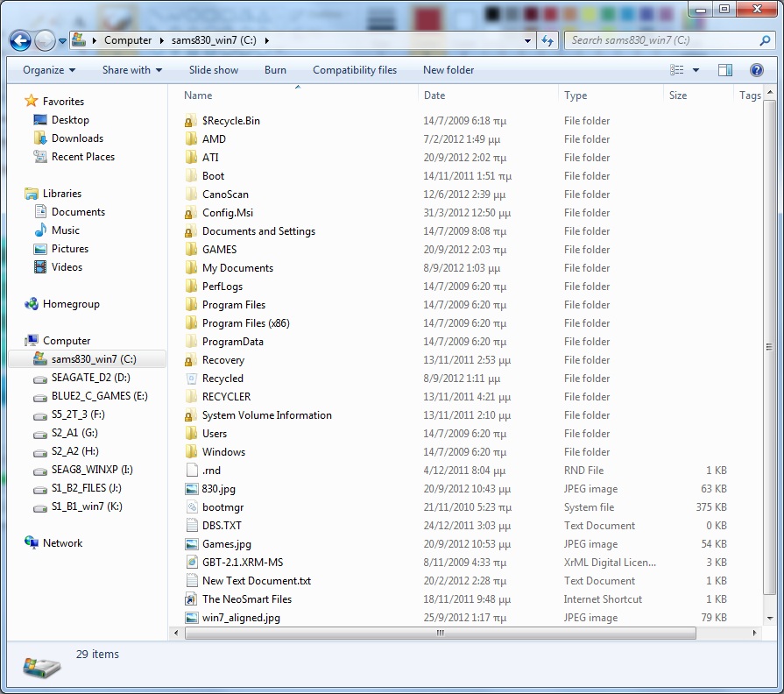The width and height of the screenshot is (784, 694).
Task: Click the bootmgr system file icon
Action: [192, 507]
